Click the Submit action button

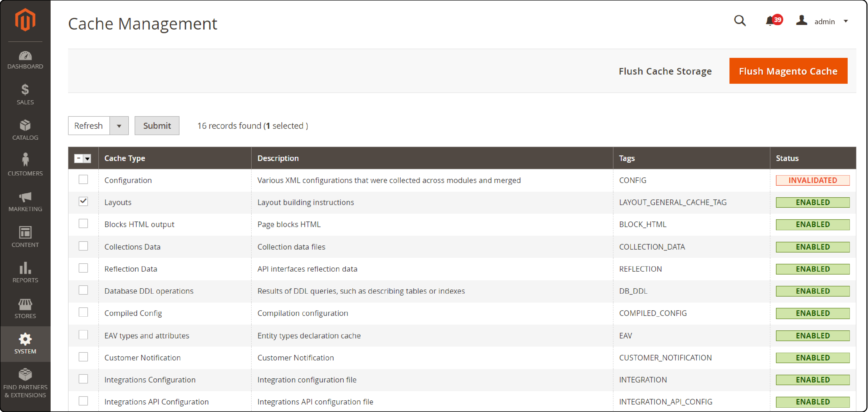[156, 126]
